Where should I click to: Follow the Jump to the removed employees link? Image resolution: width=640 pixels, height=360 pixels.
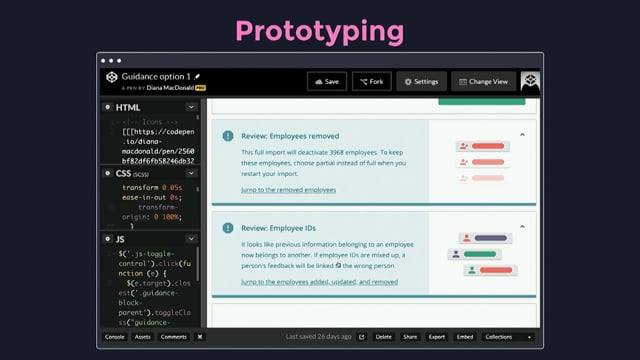(289, 190)
